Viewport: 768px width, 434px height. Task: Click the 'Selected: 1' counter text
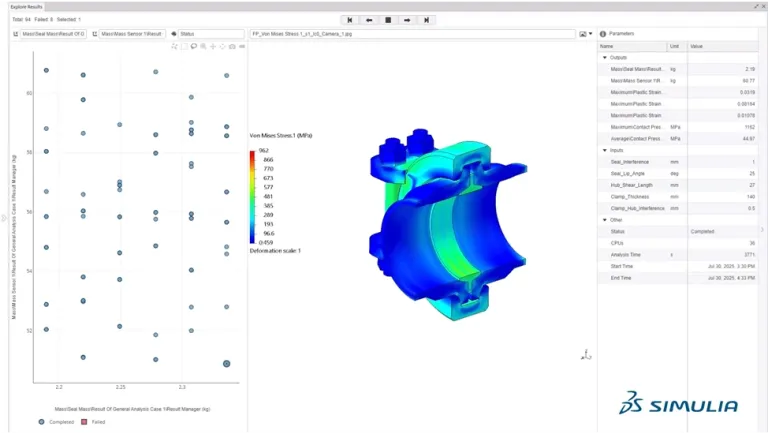tap(69, 20)
